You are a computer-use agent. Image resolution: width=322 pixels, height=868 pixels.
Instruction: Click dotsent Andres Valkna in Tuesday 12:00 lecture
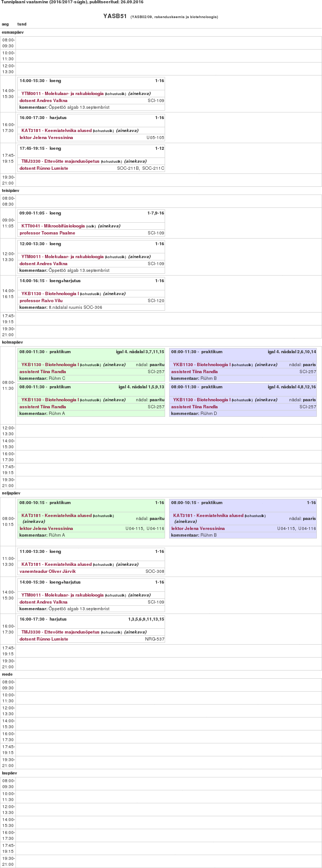[x=43, y=264]
